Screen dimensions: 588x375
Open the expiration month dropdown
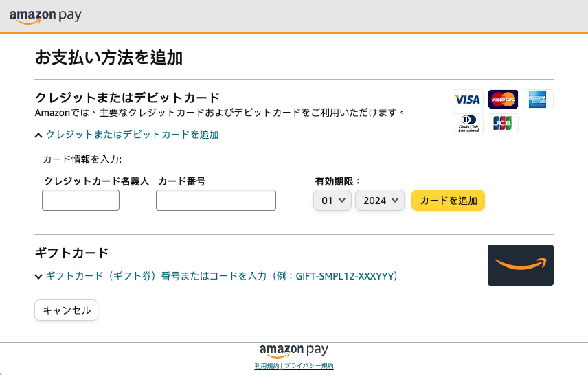(332, 201)
